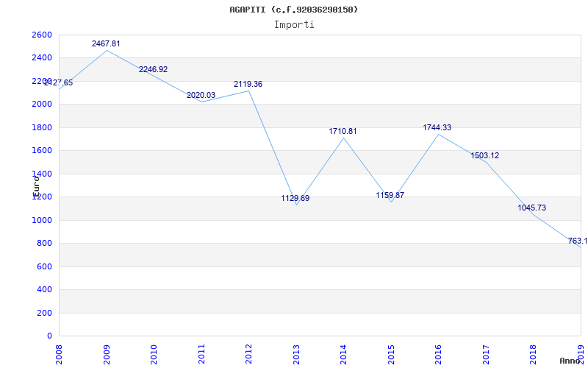Click the 2013 x-axis year label
The image size is (588, 368).
click(x=296, y=355)
